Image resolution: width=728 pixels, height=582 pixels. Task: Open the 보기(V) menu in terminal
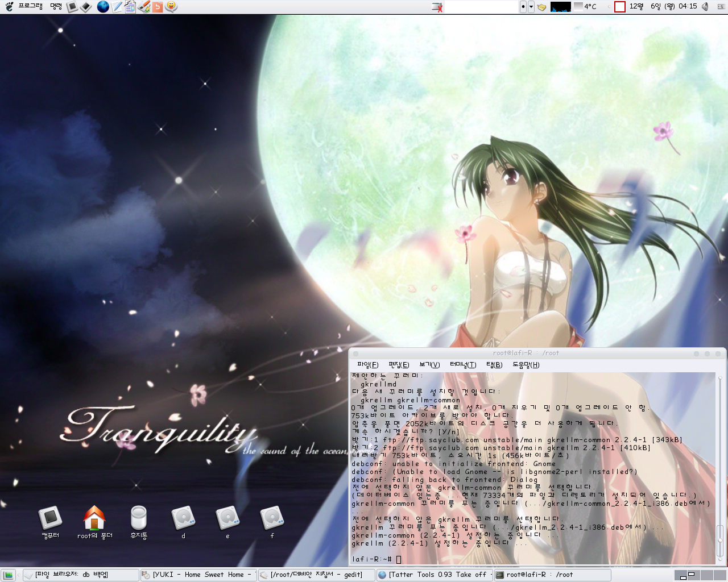pos(429,365)
